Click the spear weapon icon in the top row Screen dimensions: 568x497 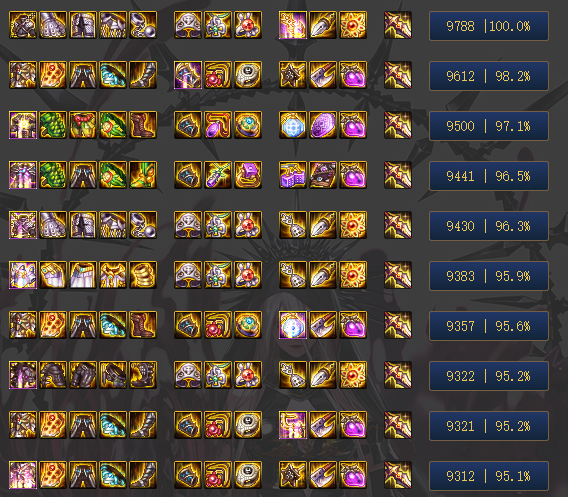tap(398, 25)
